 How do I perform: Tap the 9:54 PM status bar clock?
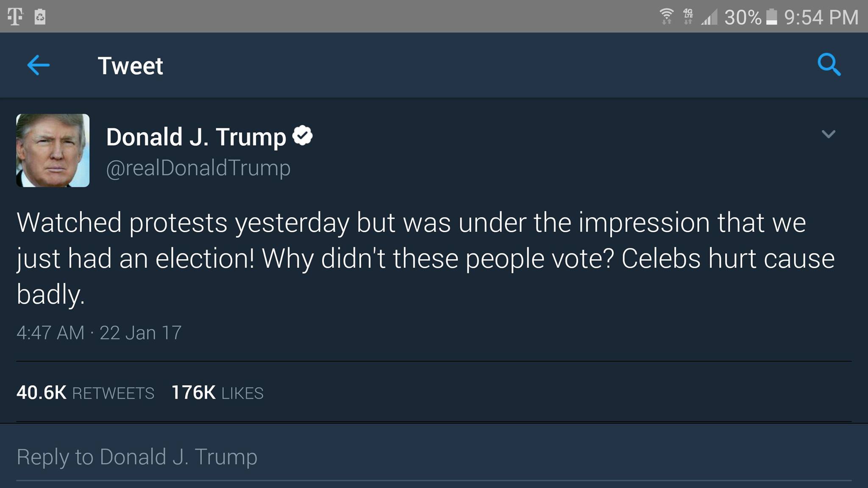pos(821,17)
